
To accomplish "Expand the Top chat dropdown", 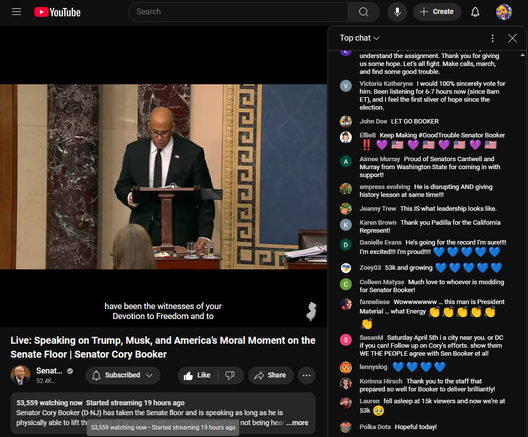I will coord(359,38).
